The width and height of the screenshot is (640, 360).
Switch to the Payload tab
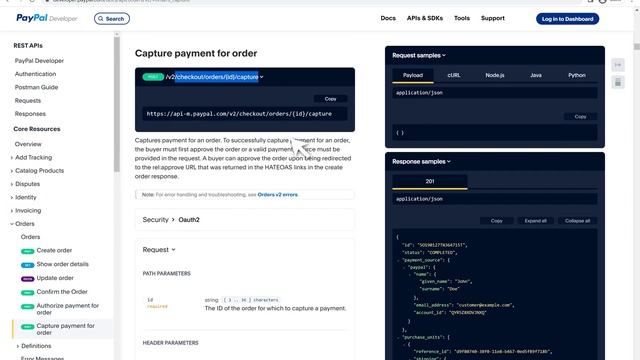(413, 76)
